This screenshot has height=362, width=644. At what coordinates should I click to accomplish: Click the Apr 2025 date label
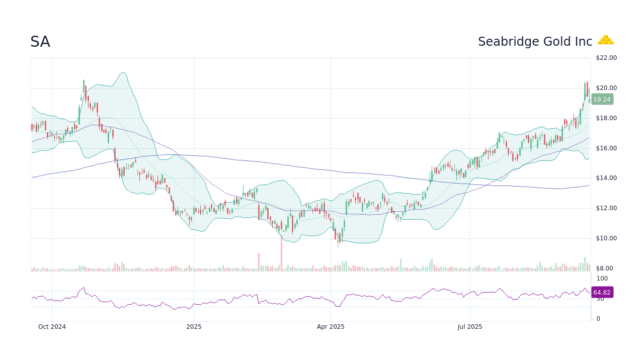tap(331, 327)
